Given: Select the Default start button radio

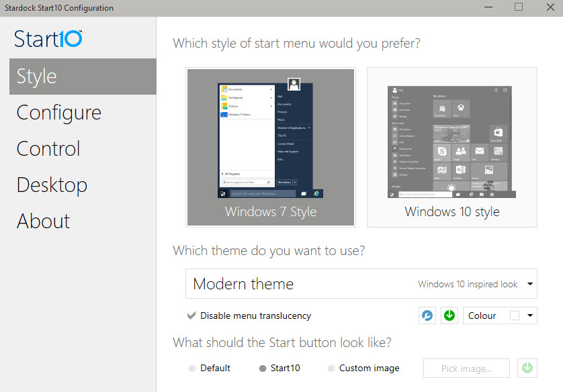Looking at the screenshot, I should pyautogui.click(x=192, y=369).
